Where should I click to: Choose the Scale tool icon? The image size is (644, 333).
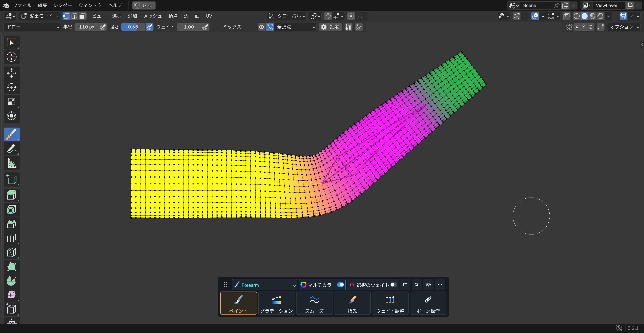point(12,102)
